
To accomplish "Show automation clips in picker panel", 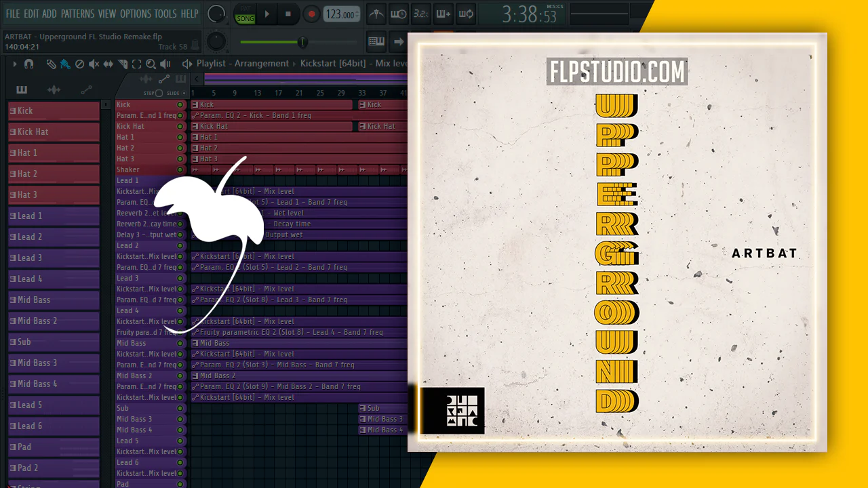I will tap(87, 90).
